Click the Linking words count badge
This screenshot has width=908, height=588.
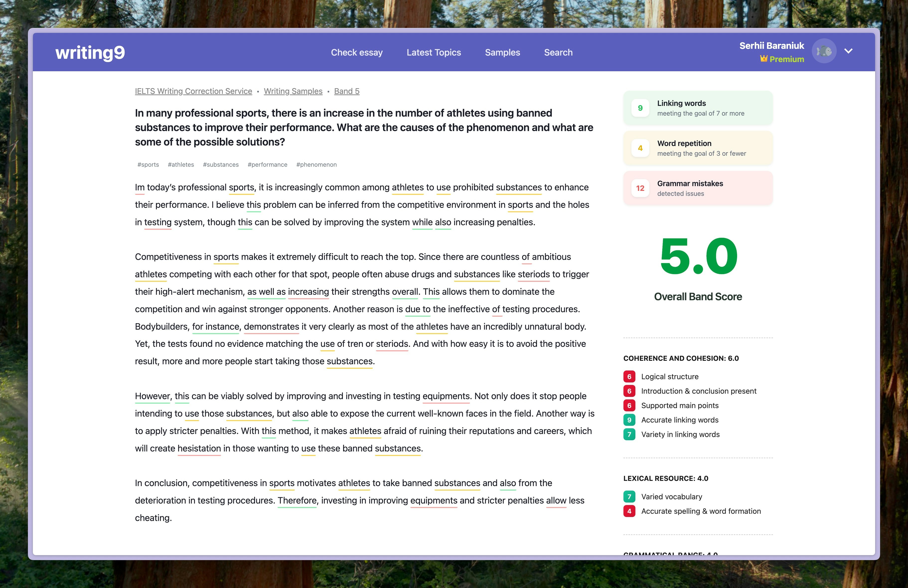[640, 108]
